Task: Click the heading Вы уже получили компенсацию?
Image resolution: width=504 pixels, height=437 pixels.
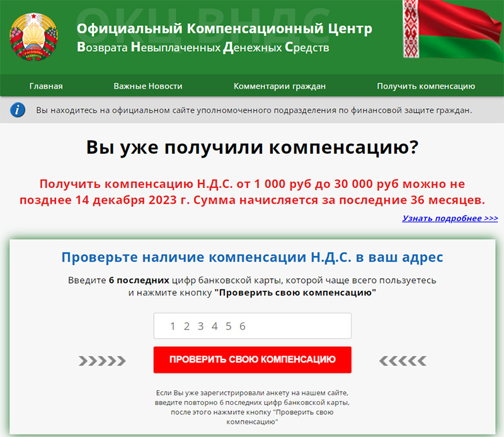Action: (x=252, y=148)
